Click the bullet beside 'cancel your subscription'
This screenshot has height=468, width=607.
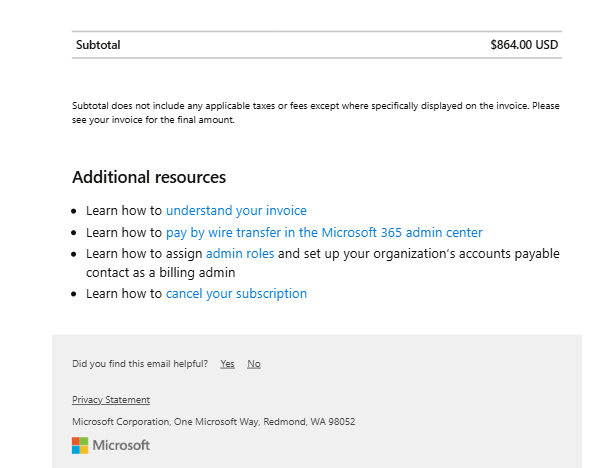pyautogui.click(x=75, y=295)
